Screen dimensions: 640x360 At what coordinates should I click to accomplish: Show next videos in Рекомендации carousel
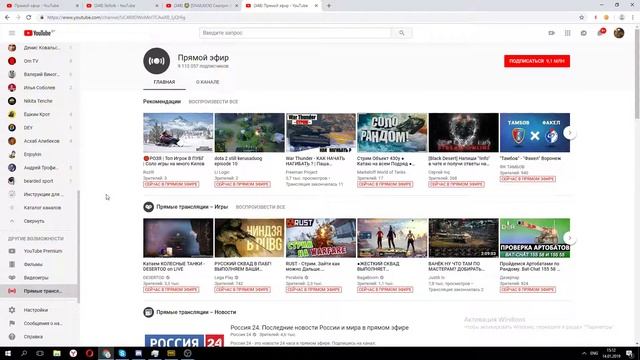[x=570, y=133]
